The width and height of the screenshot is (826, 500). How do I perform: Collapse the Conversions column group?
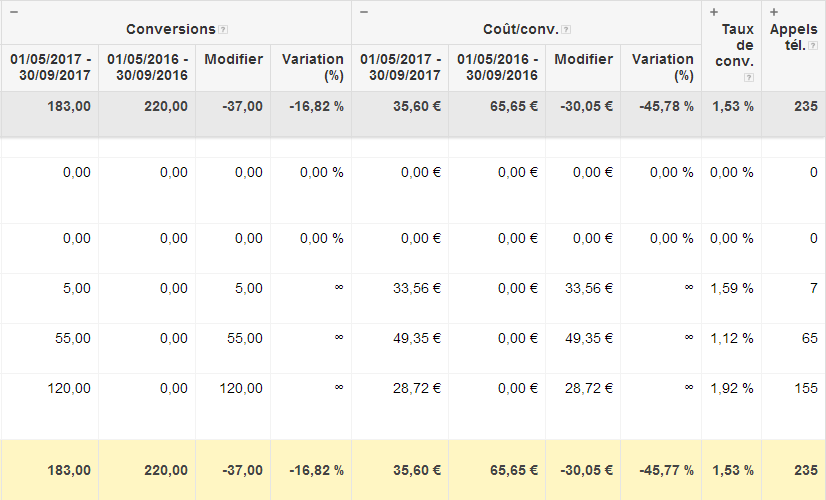pos(14,12)
